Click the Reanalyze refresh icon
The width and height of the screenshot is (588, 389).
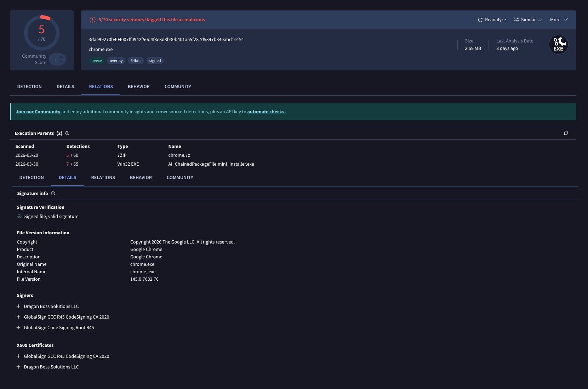click(x=480, y=20)
